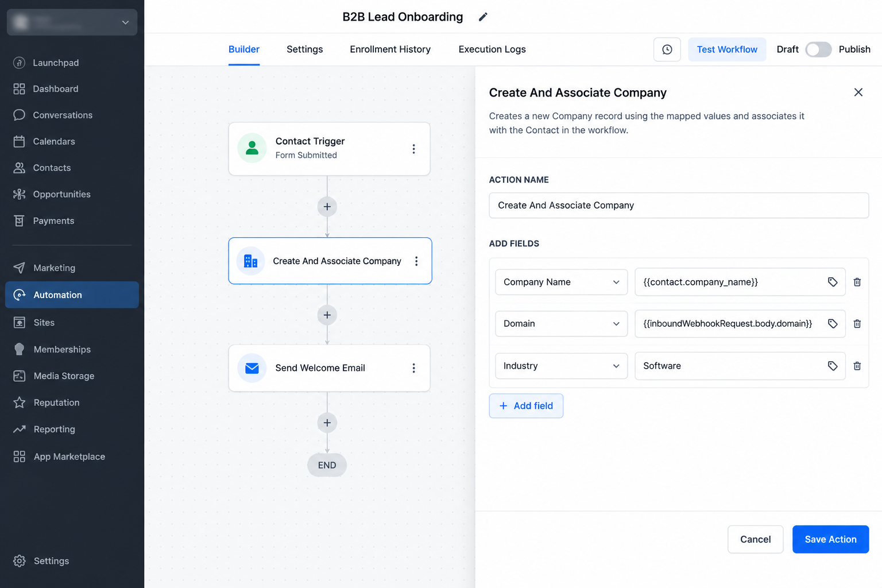Switch to Builder tab
The image size is (882, 588).
tap(244, 49)
